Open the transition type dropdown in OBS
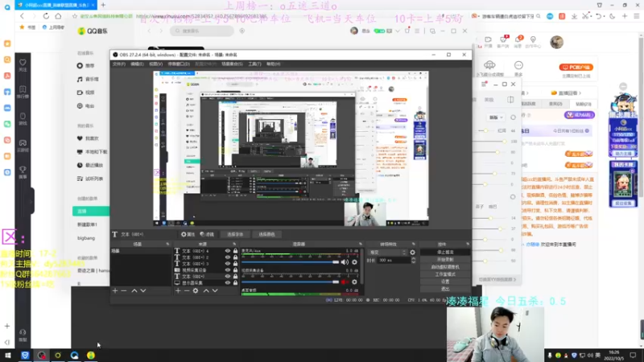 [x=388, y=253]
